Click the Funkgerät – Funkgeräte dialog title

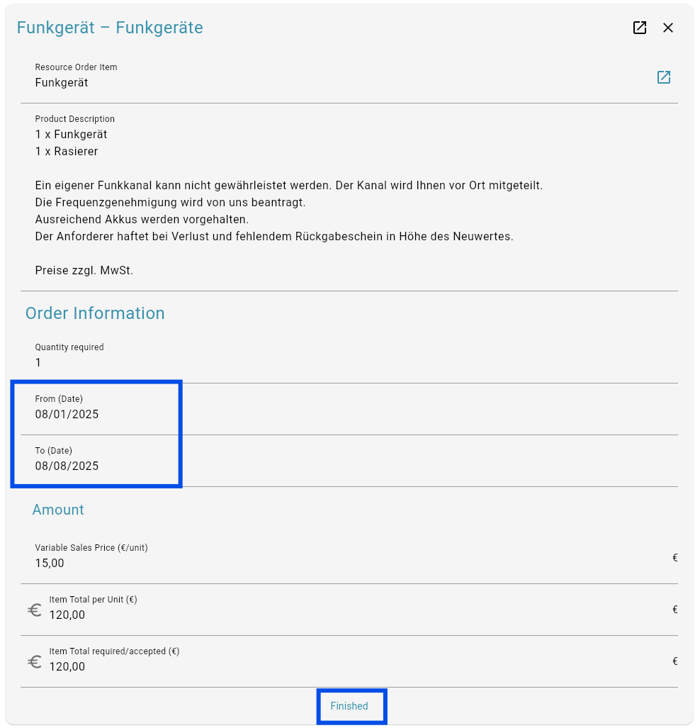point(110,28)
